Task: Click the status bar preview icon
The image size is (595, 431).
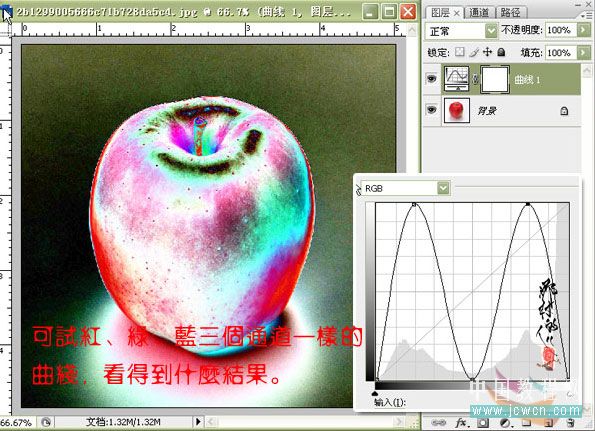Action: click(46, 422)
